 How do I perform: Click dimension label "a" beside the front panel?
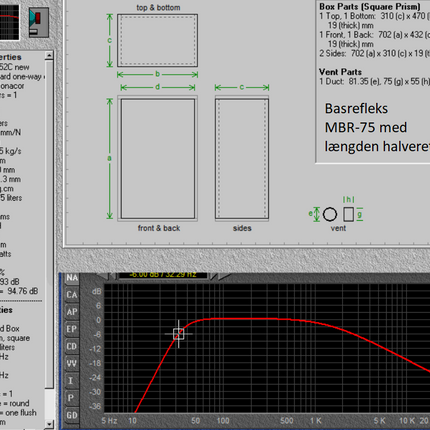[109, 158]
